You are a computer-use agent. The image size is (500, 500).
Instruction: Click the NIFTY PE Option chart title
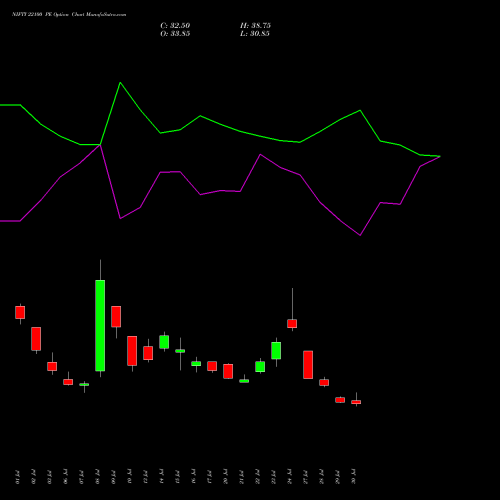coord(69,15)
